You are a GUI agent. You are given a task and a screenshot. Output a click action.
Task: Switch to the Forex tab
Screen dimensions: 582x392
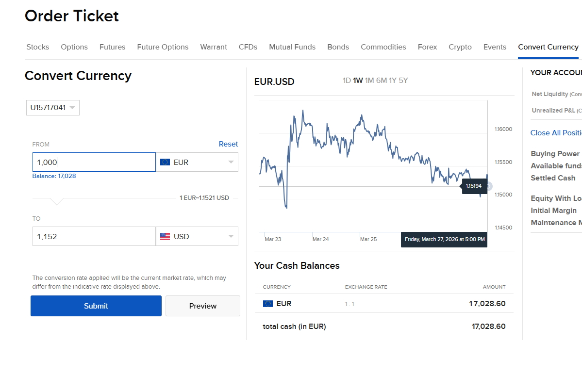pos(427,47)
